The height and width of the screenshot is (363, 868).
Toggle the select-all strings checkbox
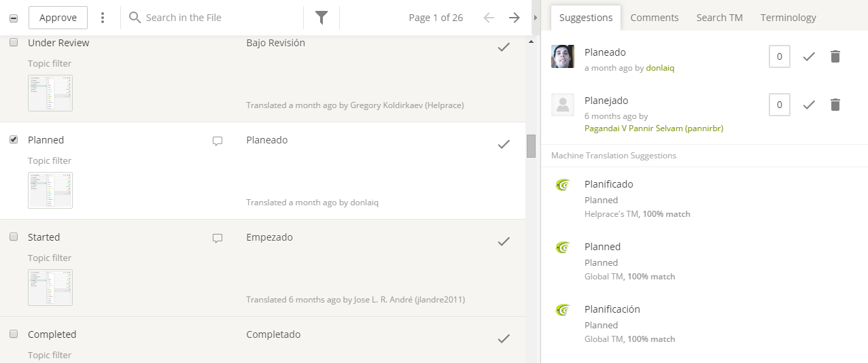pos(14,18)
